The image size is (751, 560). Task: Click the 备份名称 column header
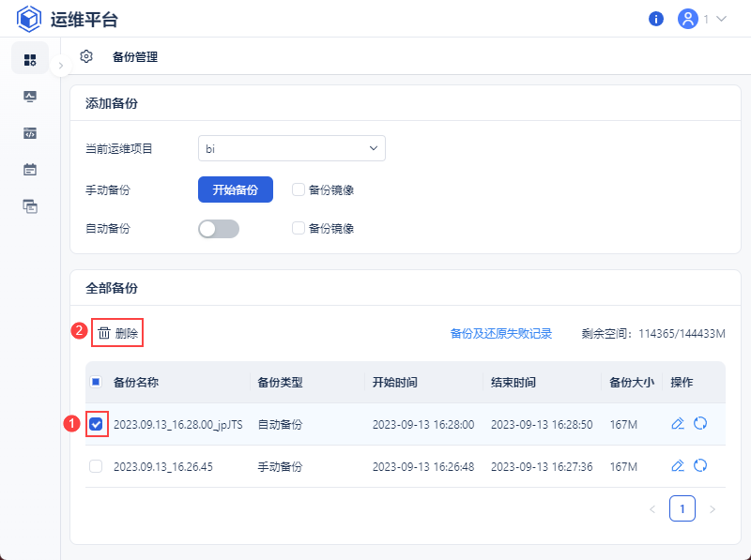pyautogui.click(x=136, y=382)
